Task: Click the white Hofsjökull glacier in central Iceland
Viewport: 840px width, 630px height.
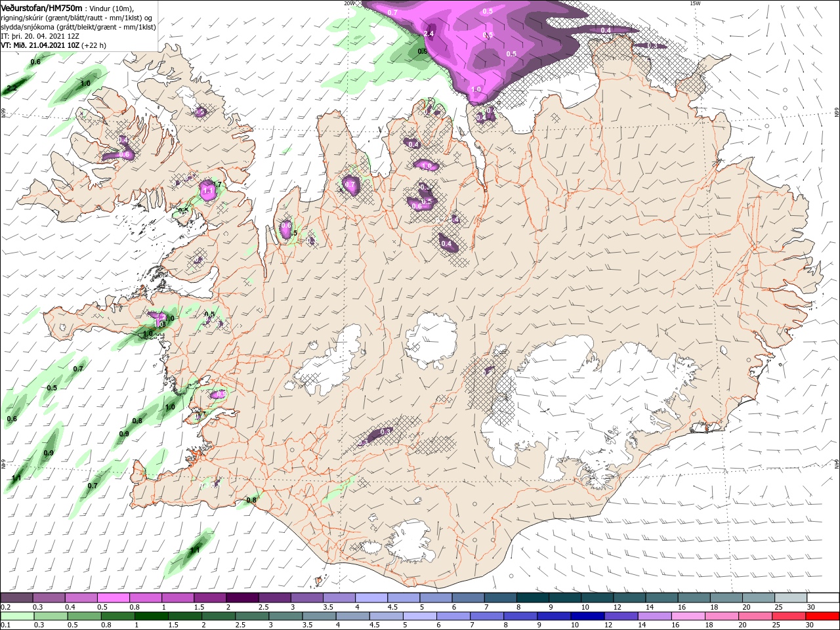Action: click(431, 341)
